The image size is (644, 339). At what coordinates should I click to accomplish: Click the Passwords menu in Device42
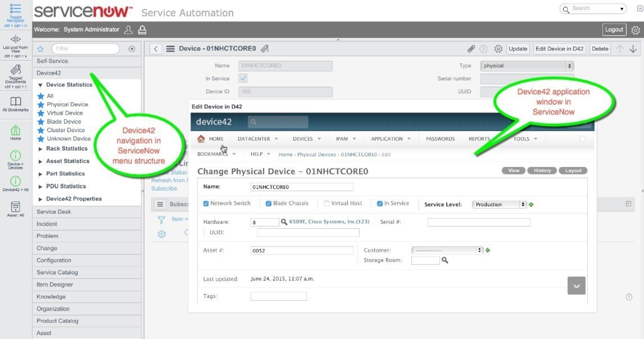[440, 138]
